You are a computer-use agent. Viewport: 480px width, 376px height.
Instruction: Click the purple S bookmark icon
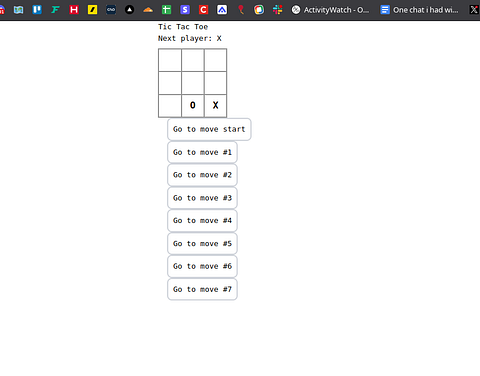click(185, 10)
